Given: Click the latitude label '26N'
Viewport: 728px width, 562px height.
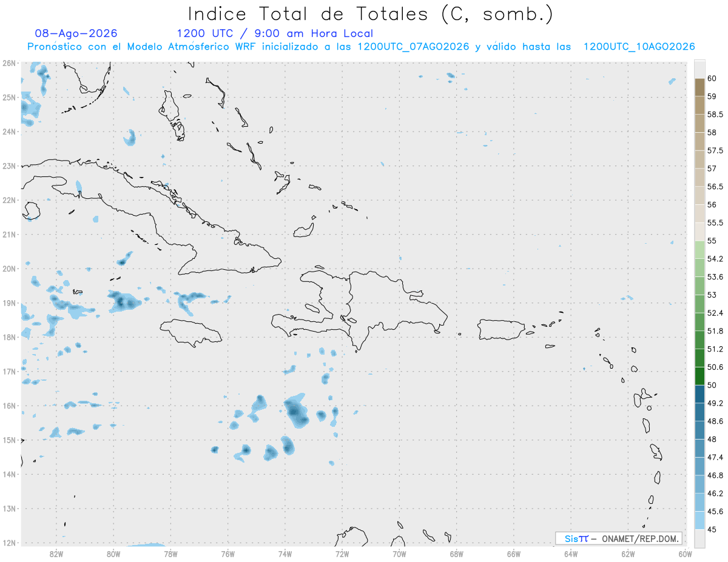Looking at the screenshot, I should [x=9, y=63].
